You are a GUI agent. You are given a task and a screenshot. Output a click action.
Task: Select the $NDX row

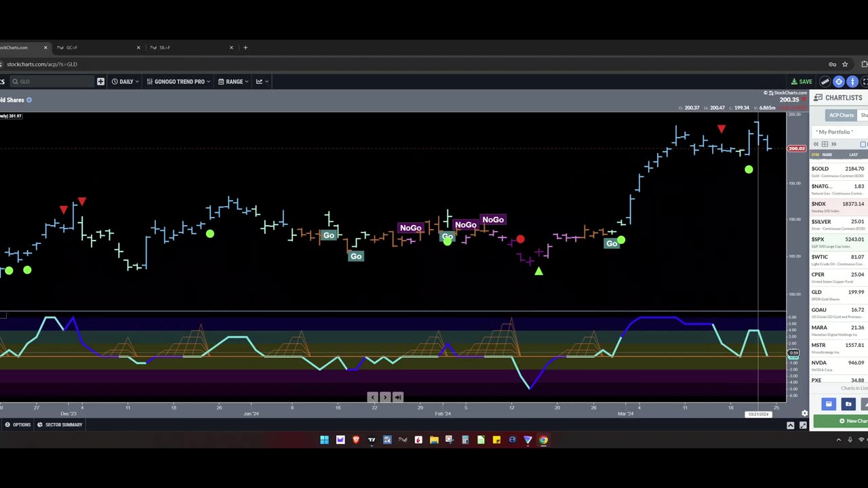839,207
